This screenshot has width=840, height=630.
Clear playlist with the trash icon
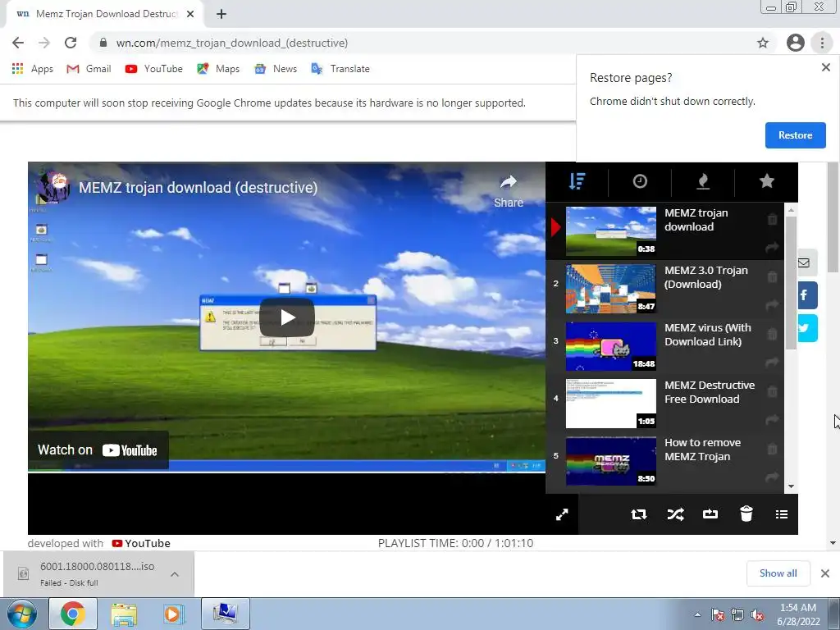(746, 514)
